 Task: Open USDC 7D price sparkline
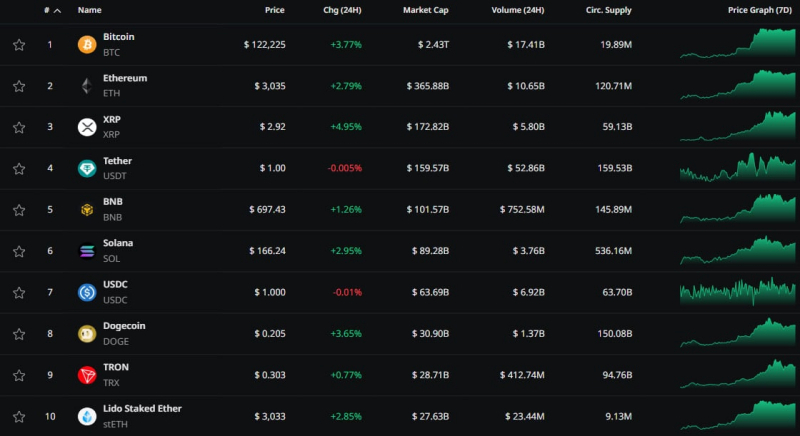click(x=737, y=291)
